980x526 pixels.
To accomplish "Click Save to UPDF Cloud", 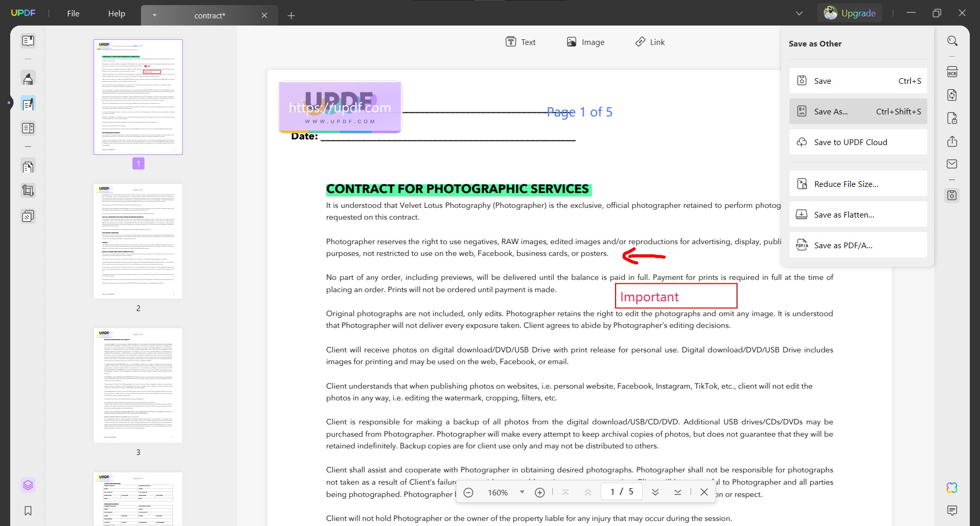I will tap(859, 142).
